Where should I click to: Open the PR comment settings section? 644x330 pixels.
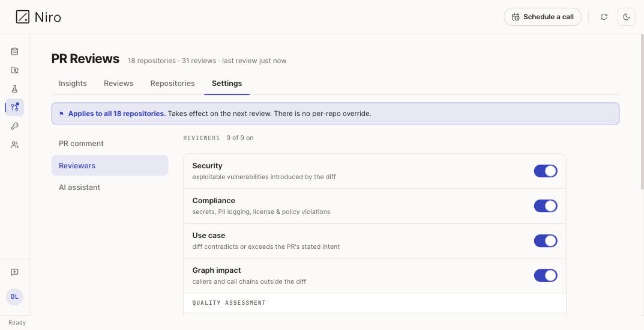pos(110,144)
